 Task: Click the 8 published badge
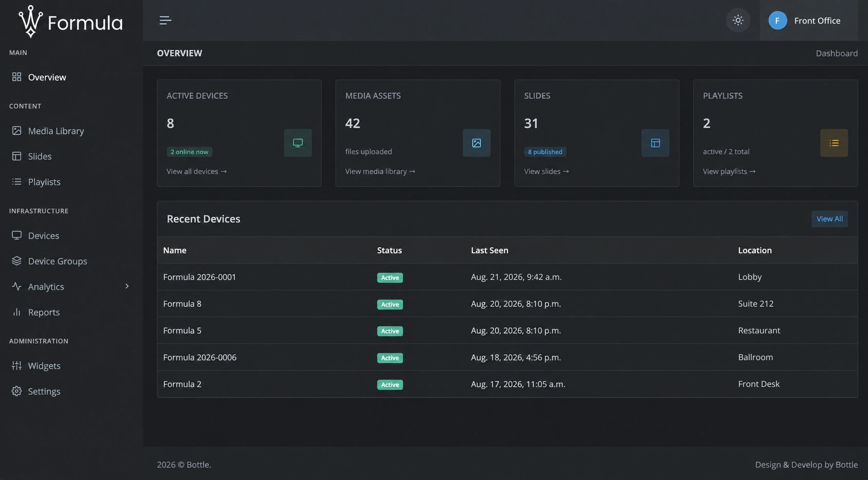click(x=545, y=152)
